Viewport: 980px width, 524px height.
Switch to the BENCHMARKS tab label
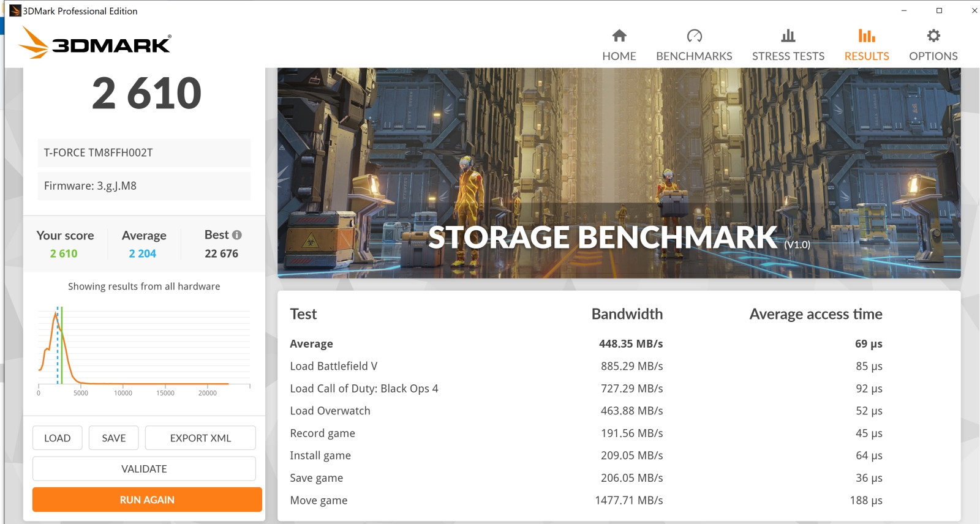[x=694, y=56]
